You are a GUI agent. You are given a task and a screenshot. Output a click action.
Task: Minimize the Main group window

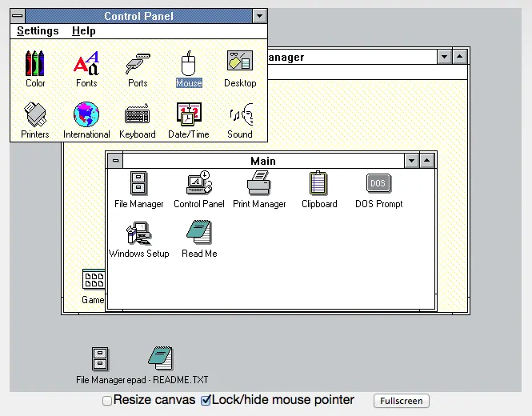411,161
